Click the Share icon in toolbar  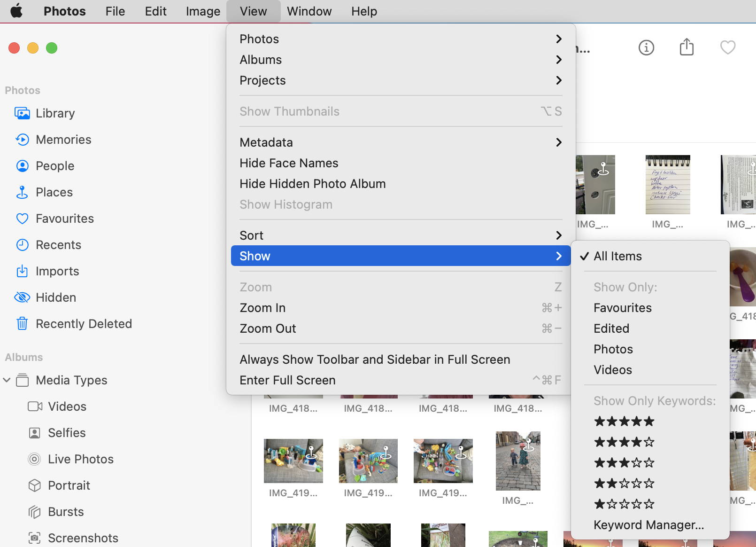tap(687, 47)
